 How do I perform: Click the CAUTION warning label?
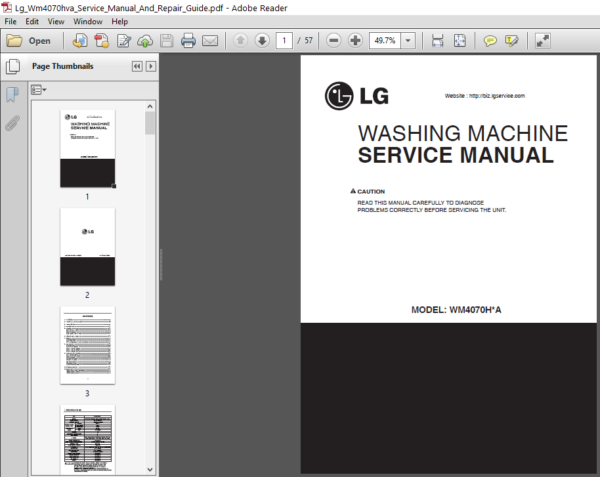(368, 191)
